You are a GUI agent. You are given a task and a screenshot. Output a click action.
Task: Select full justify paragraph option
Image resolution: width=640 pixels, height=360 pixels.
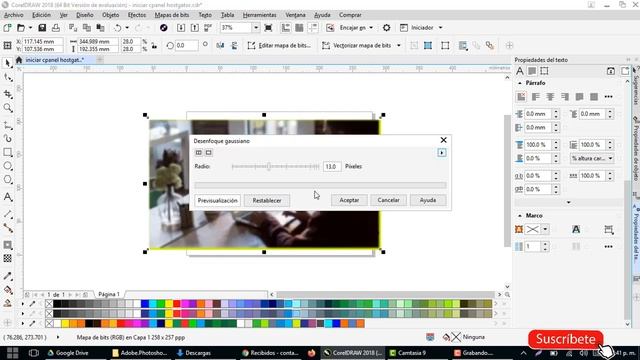(579, 97)
